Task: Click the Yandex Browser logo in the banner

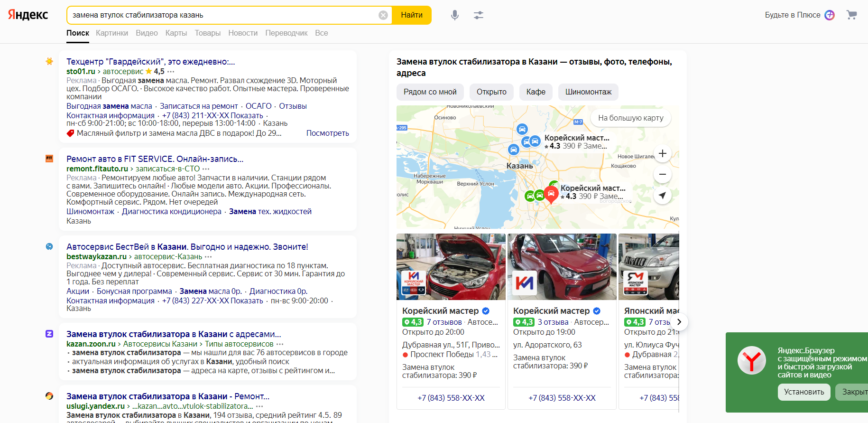Action: pos(752,361)
